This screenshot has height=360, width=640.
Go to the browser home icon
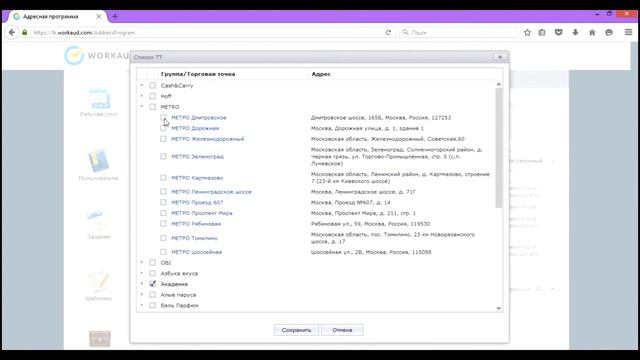pyautogui.click(x=592, y=32)
